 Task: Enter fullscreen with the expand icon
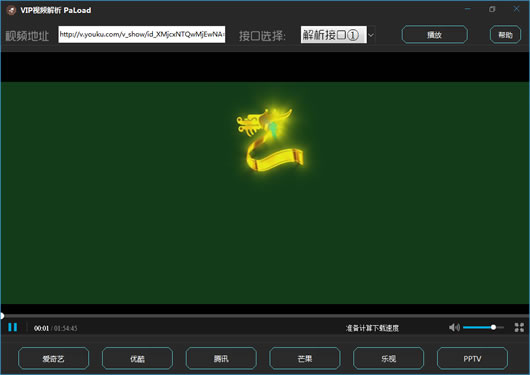coord(519,327)
